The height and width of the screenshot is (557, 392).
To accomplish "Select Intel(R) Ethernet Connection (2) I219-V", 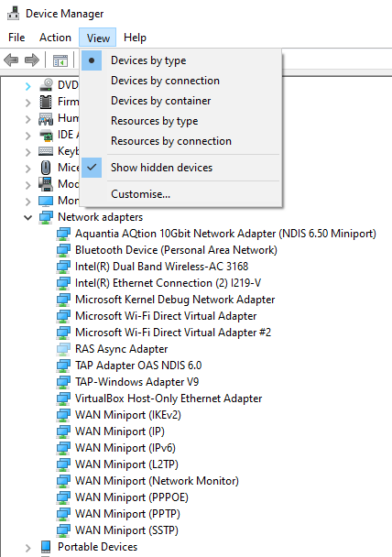I will click(x=168, y=283).
